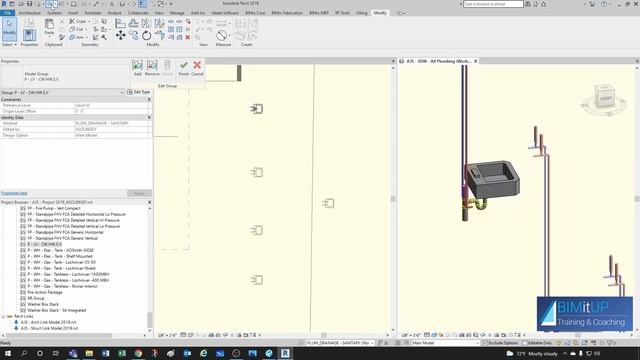Click the Paste clipboard icon
The width and height of the screenshot is (640, 360).
pyautogui.click(x=49, y=25)
